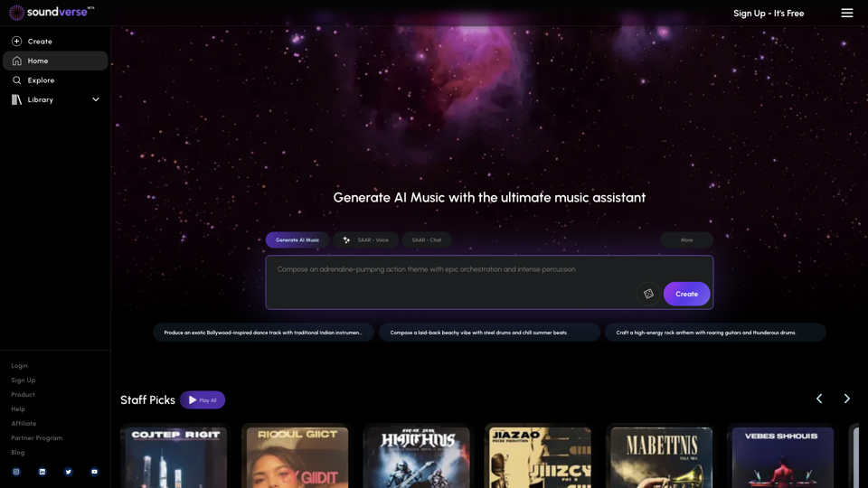868x488 pixels.
Task: Open the Twitter social icon
Action: click(68, 472)
